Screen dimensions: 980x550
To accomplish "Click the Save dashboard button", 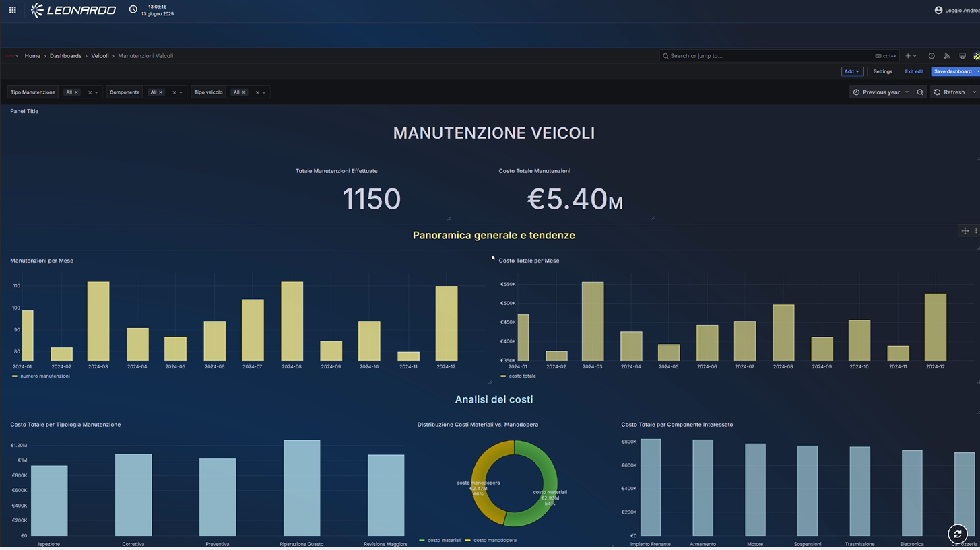I will click(x=952, y=71).
